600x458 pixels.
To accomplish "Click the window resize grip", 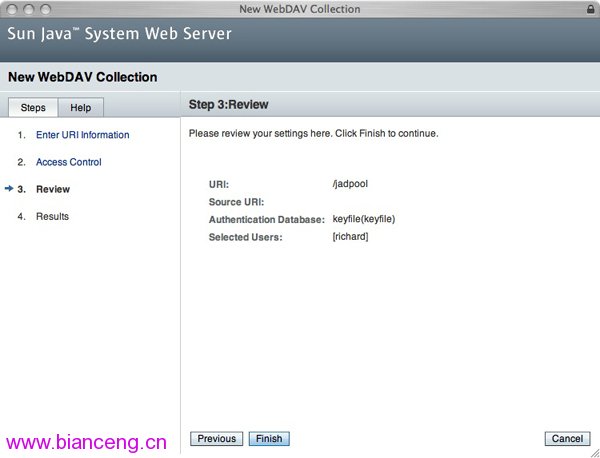I will (x=594, y=452).
